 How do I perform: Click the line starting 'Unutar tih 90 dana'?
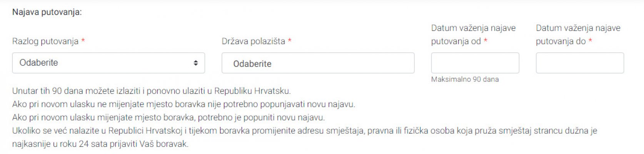click(x=151, y=91)
